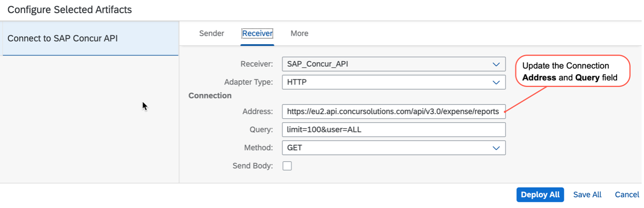Viewport: 644px width, 208px height.
Task: Click the Configure Selected Artifacts title
Action: 70,9
